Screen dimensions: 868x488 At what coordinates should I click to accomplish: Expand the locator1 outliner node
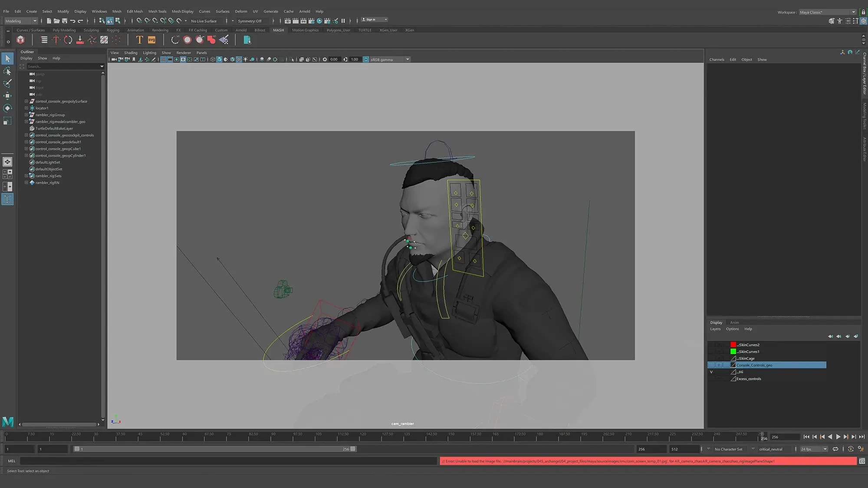[26, 108]
